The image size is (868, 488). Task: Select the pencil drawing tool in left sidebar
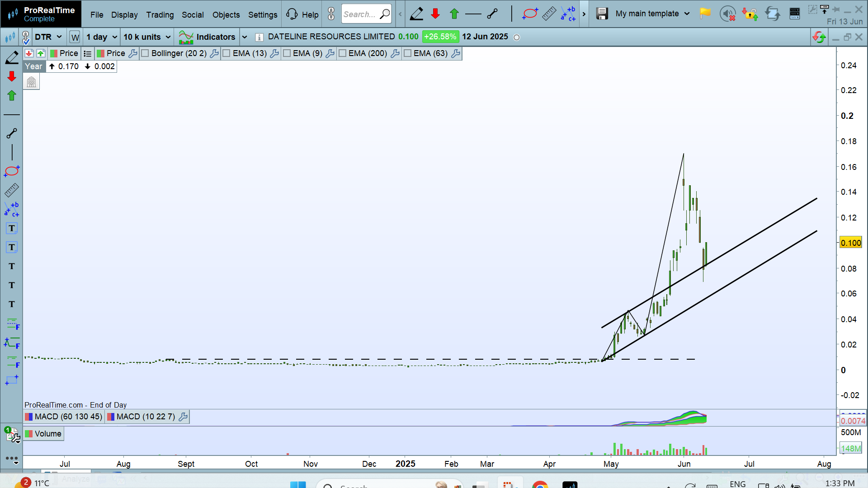coord(12,57)
